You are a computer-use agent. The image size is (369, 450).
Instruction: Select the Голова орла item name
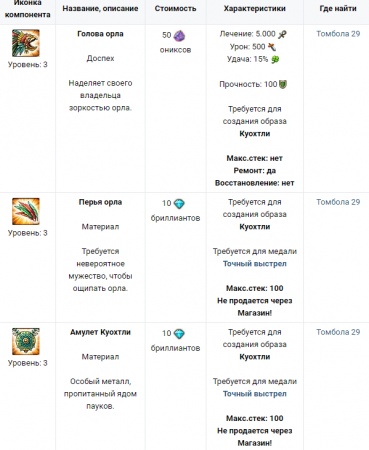click(100, 34)
